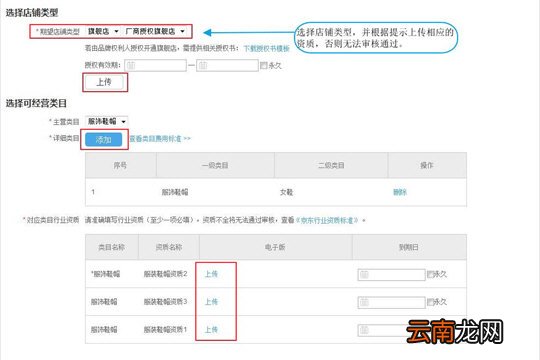
Task: Click the 选择店铺类型 heading
Action: pyautogui.click(x=32, y=13)
